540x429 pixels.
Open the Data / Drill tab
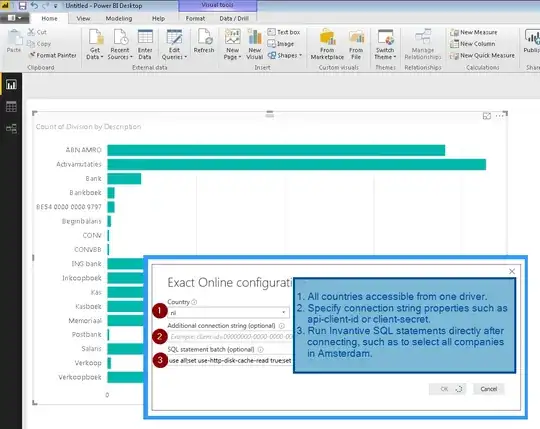234,19
